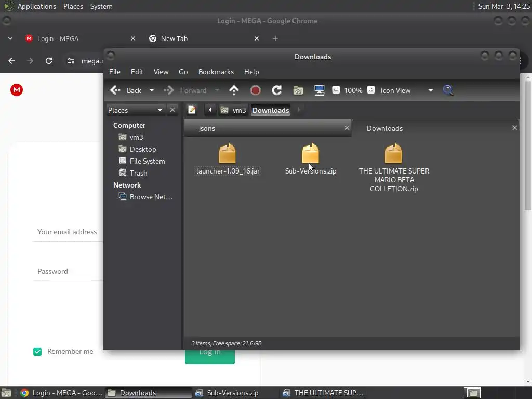Go back using the Back arrow
The height and width of the screenshot is (399, 532).
point(125,90)
